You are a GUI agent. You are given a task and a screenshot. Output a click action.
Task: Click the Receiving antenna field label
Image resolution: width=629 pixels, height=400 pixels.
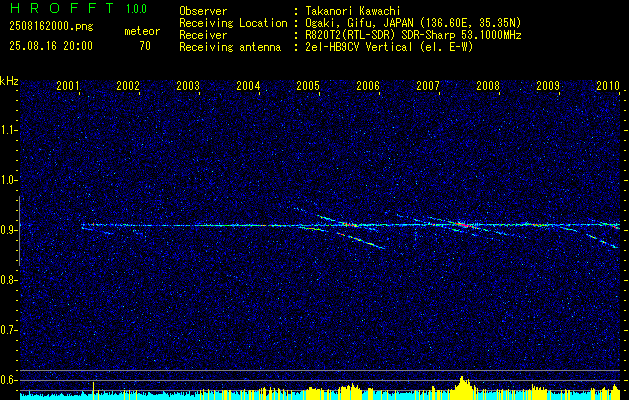(230, 47)
